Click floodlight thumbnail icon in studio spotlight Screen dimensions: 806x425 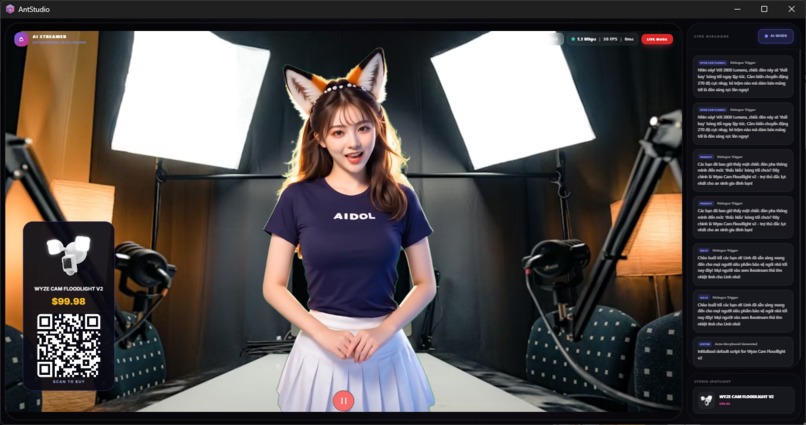[x=706, y=400]
